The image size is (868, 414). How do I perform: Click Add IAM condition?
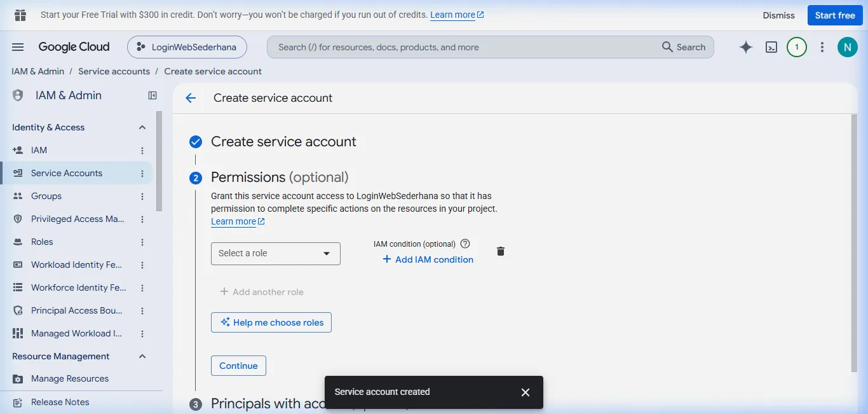[428, 259]
